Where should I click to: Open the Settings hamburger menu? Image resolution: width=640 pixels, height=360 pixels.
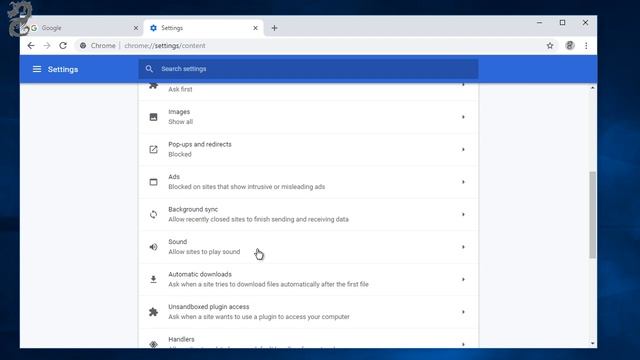coord(37,69)
